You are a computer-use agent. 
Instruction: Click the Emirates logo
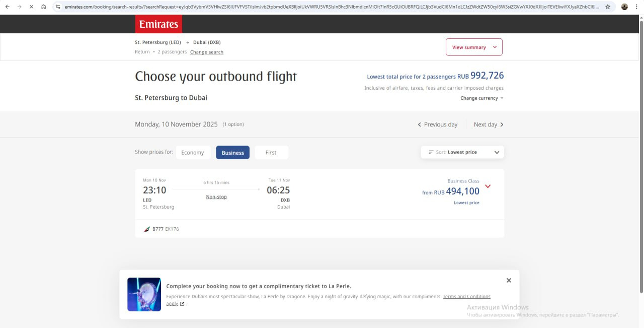click(158, 24)
